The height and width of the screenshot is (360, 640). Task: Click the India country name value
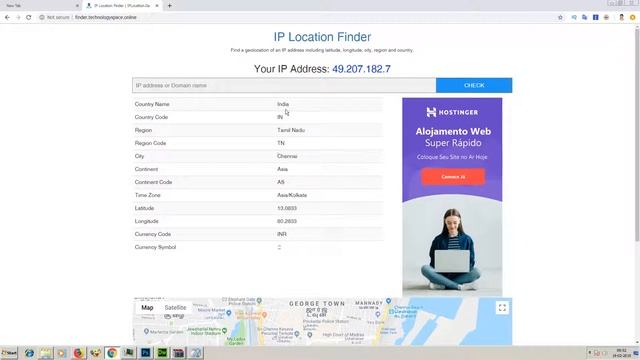[x=283, y=104]
